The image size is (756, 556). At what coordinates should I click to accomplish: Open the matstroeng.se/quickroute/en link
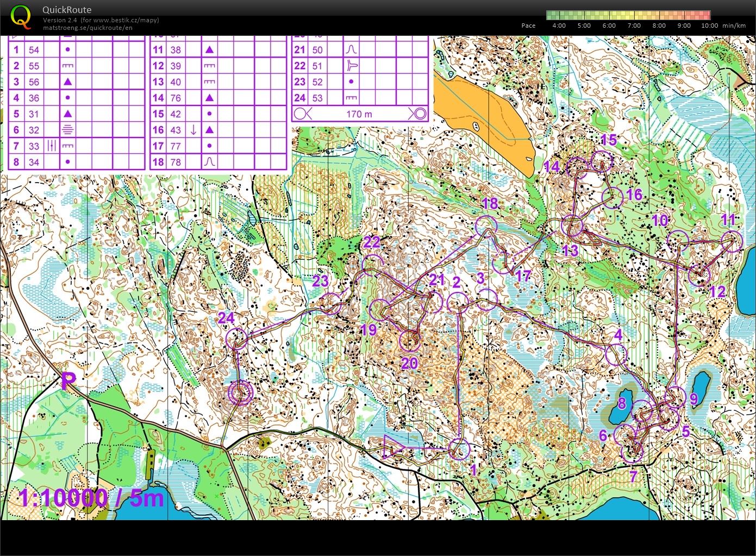88,28
